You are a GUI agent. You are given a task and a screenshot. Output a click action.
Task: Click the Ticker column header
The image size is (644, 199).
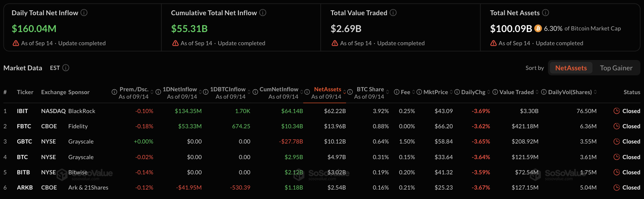click(25, 92)
